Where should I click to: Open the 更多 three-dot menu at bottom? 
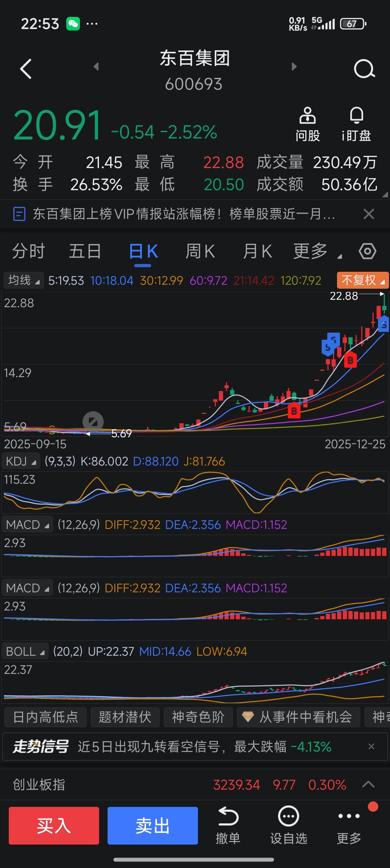tap(349, 825)
